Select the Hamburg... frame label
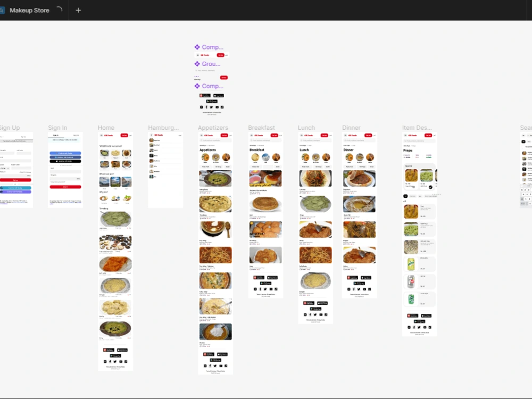The height and width of the screenshot is (399, 532). tap(163, 128)
